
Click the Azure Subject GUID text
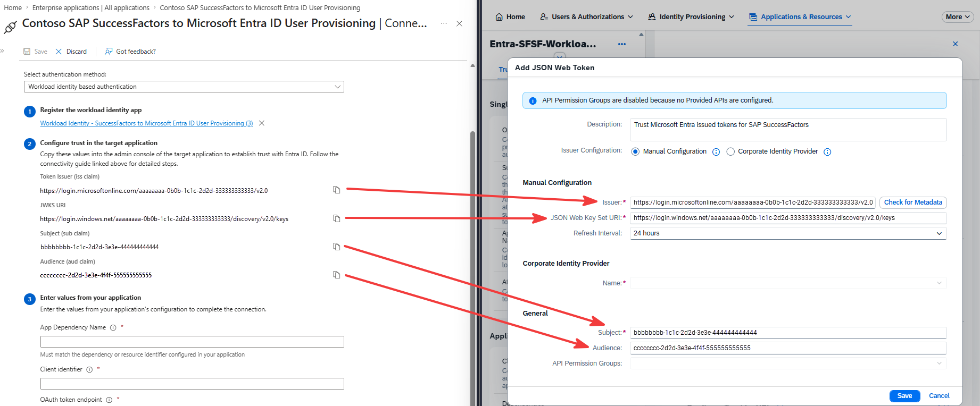point(99,247)
